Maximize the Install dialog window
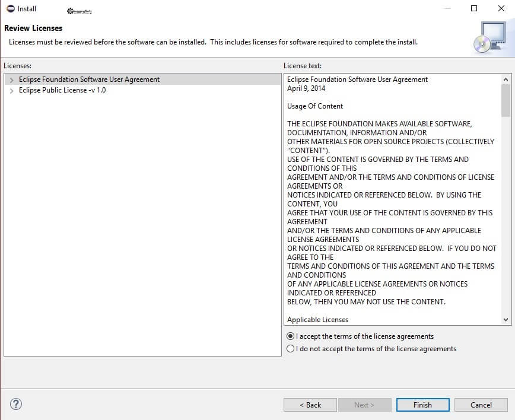 pyautogui.click(x=474, y=8)
